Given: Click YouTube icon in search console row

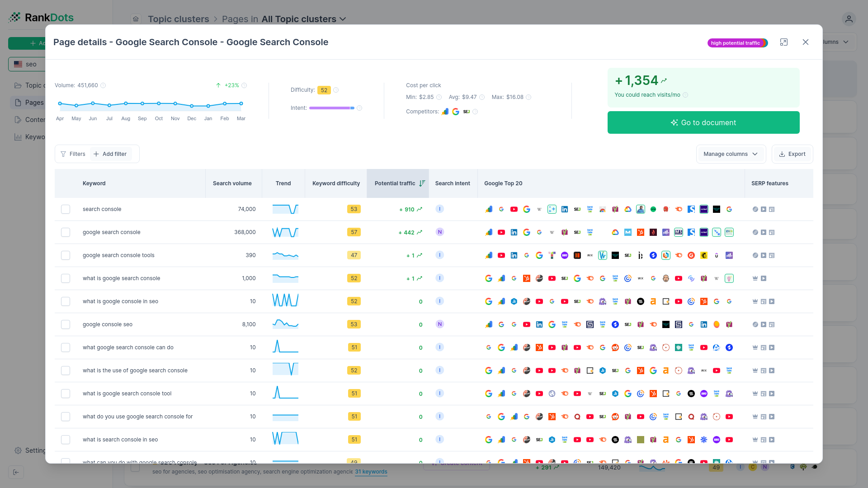Looking at the screenshot, I should pos(514,209).
